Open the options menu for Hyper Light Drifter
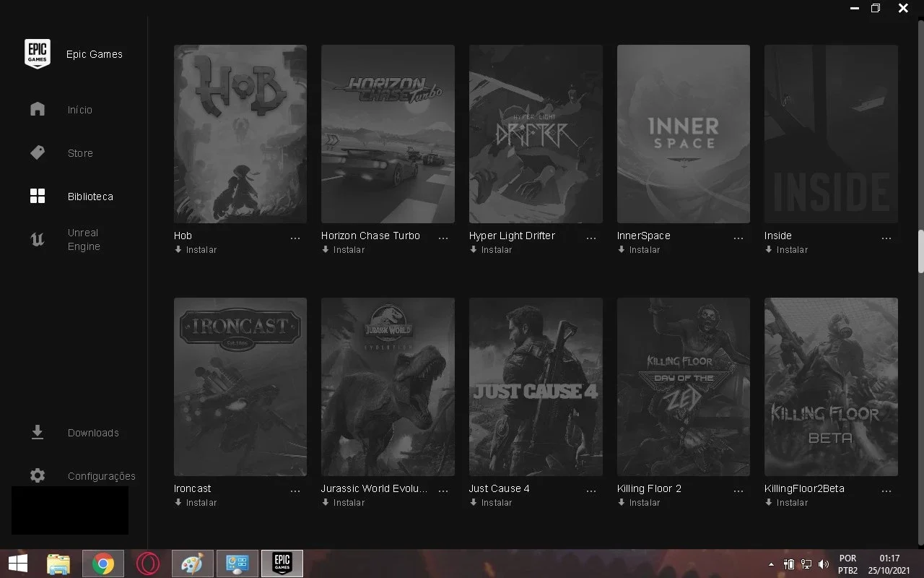 pyautogui.click(x=591, y=238)
